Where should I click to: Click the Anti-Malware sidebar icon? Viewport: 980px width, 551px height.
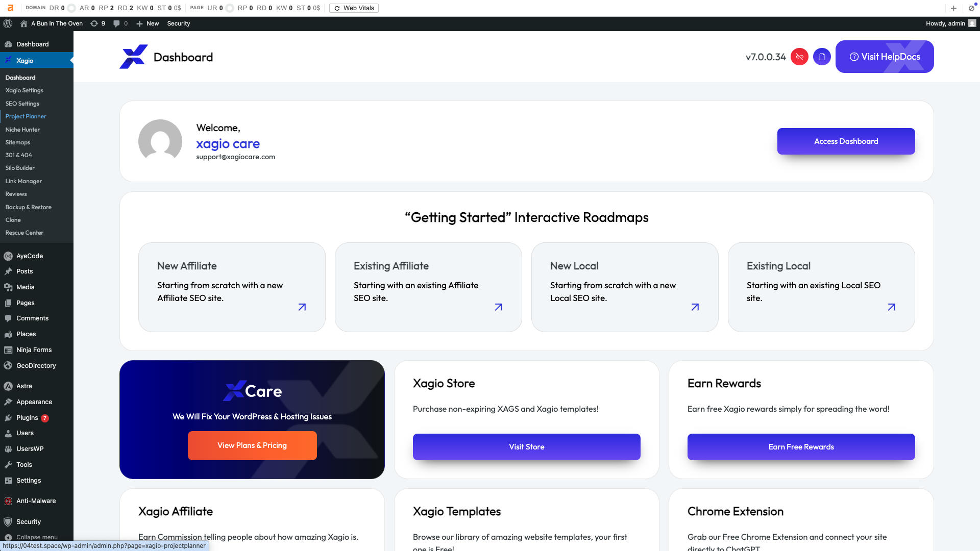coord(8,501)
